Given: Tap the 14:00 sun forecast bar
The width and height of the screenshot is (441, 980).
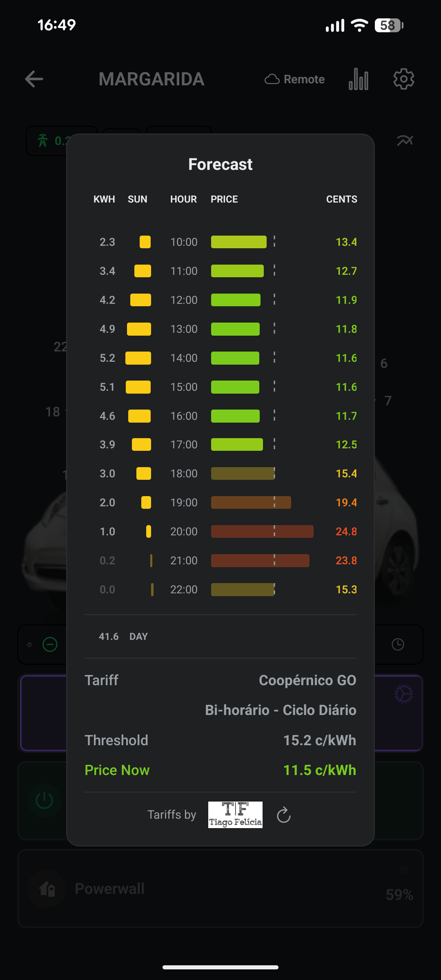Looking at the screenshot, I should tap(138, 358).
